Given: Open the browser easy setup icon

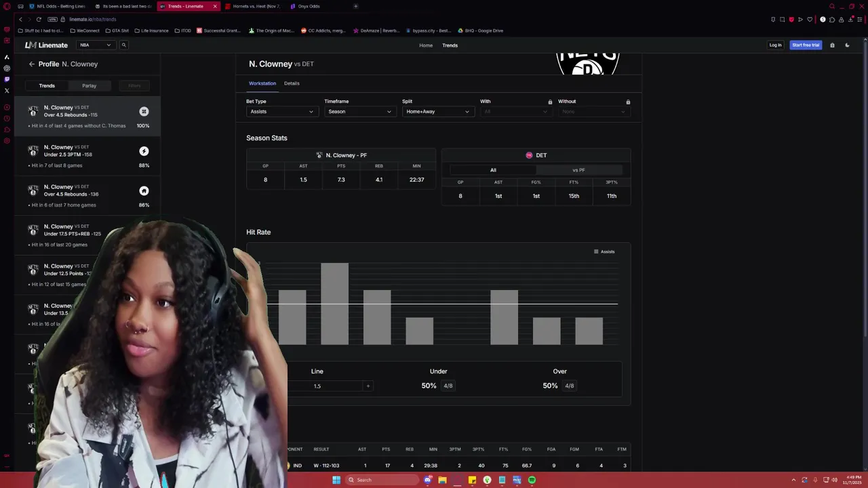Looking at the screenshot, I should click(x=859, y=19).
